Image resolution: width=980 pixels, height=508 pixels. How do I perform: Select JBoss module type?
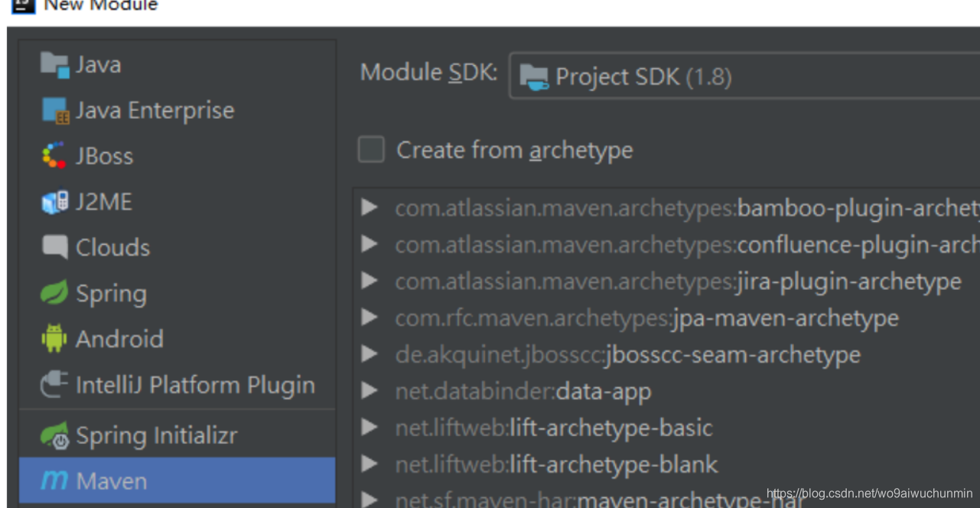[177, 156]
